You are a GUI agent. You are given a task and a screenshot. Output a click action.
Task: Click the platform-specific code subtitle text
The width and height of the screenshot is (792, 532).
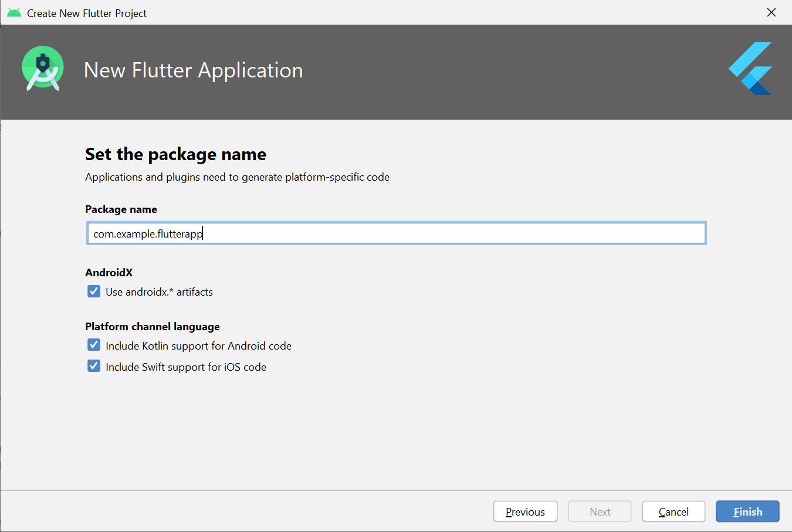click(237, 177)
